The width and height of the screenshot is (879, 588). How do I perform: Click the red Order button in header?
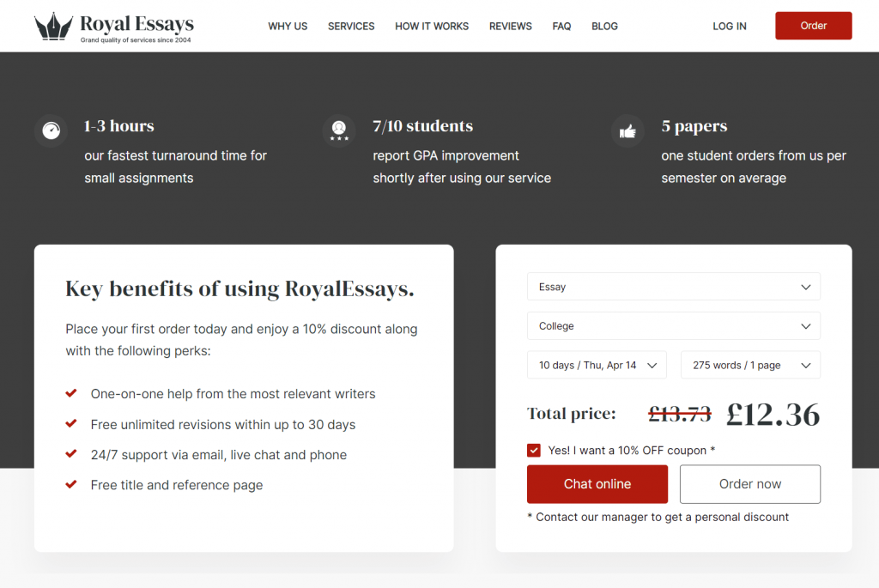point(814,26)
